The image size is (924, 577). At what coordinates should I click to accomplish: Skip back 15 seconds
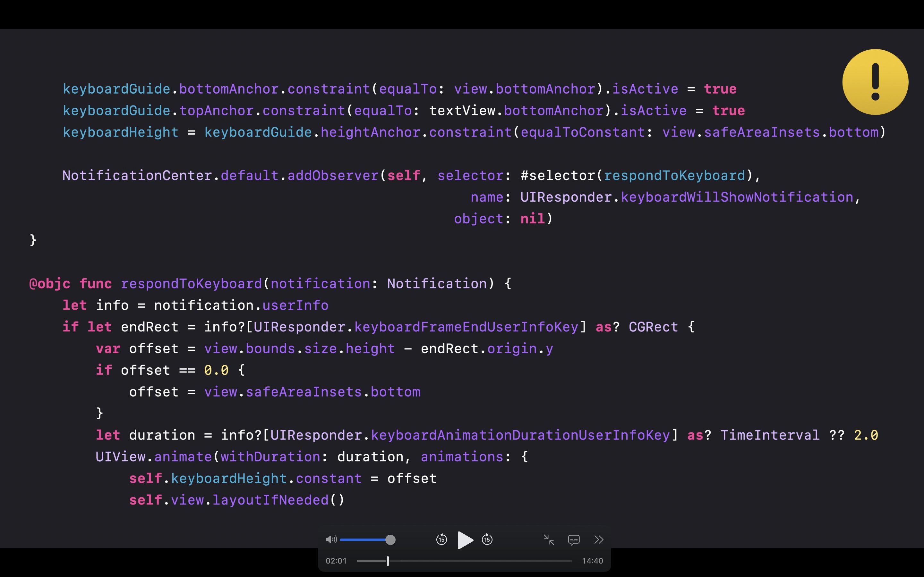[x=441, y=539]
